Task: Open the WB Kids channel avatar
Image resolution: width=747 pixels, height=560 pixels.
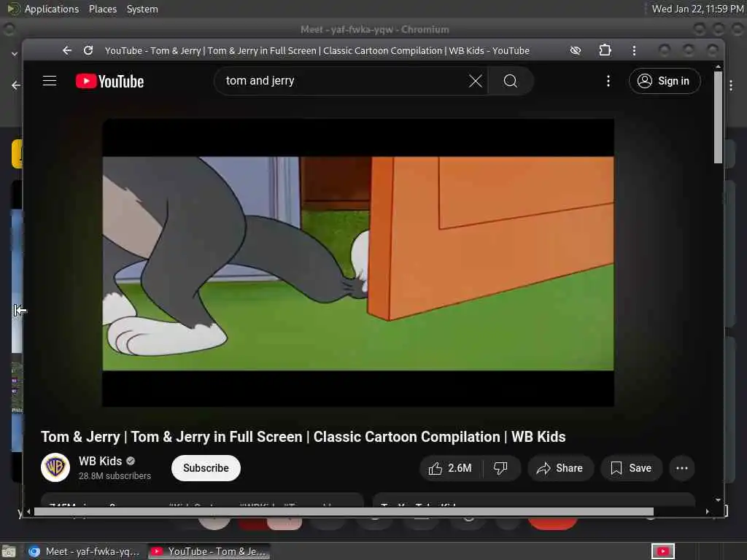Action: point(55,467)
